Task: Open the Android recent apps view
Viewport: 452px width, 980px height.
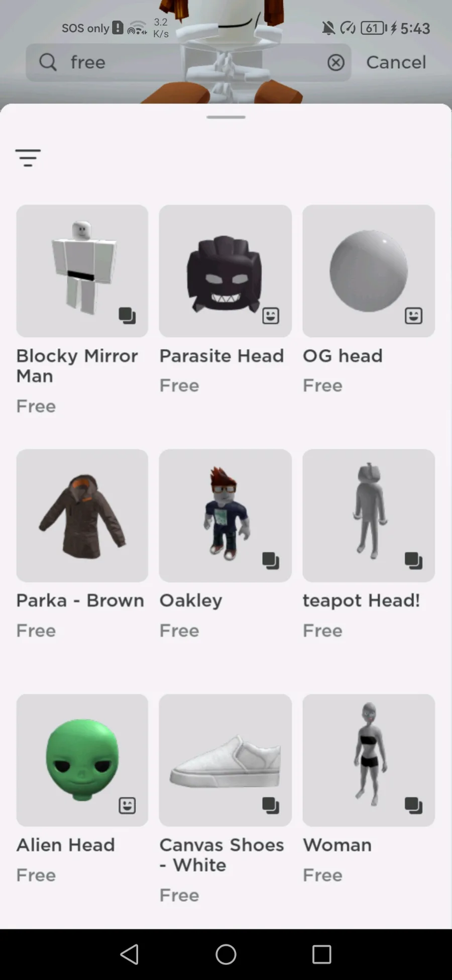Action: (322, 954)
